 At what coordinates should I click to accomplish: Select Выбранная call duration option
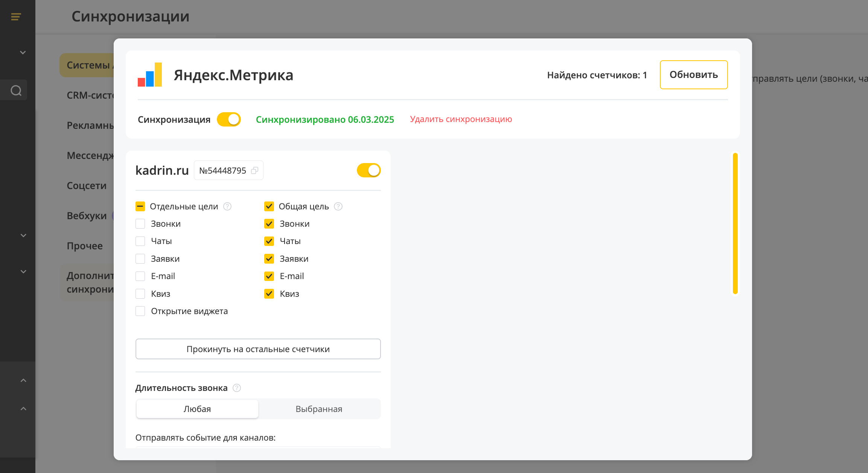(319, 409)
